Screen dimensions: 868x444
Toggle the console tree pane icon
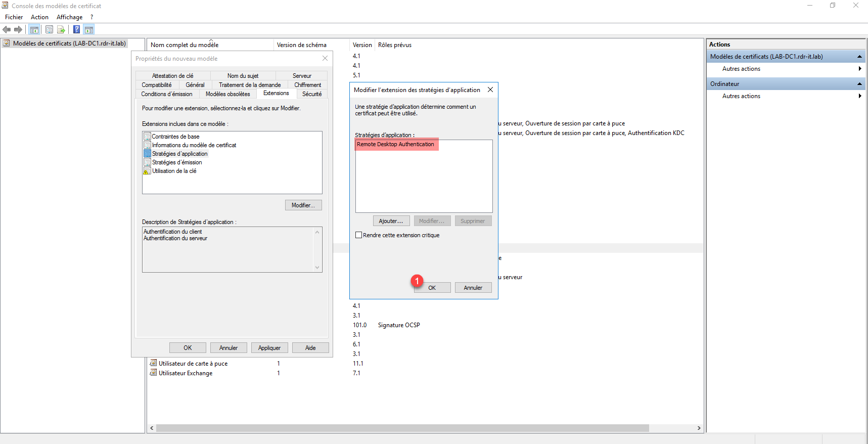click(34, 30)
